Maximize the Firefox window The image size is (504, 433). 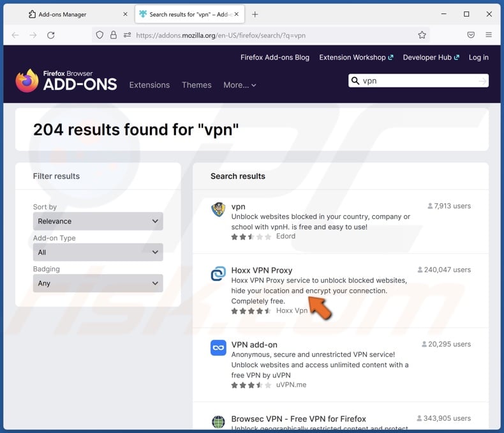pos(466,14)
